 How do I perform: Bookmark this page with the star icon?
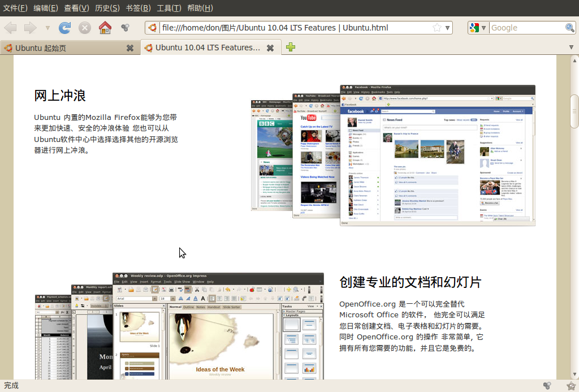(437, 28)
